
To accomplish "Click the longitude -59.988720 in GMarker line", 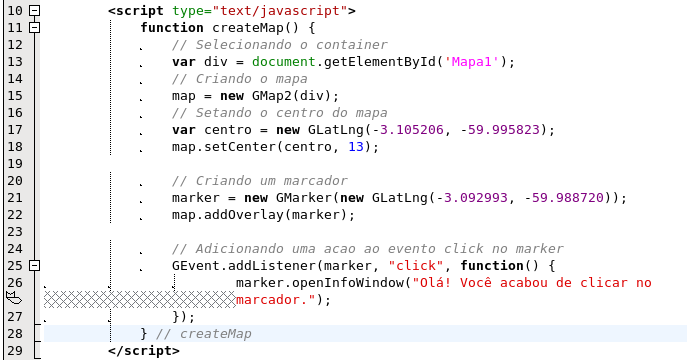I will (x=564, y=198).
